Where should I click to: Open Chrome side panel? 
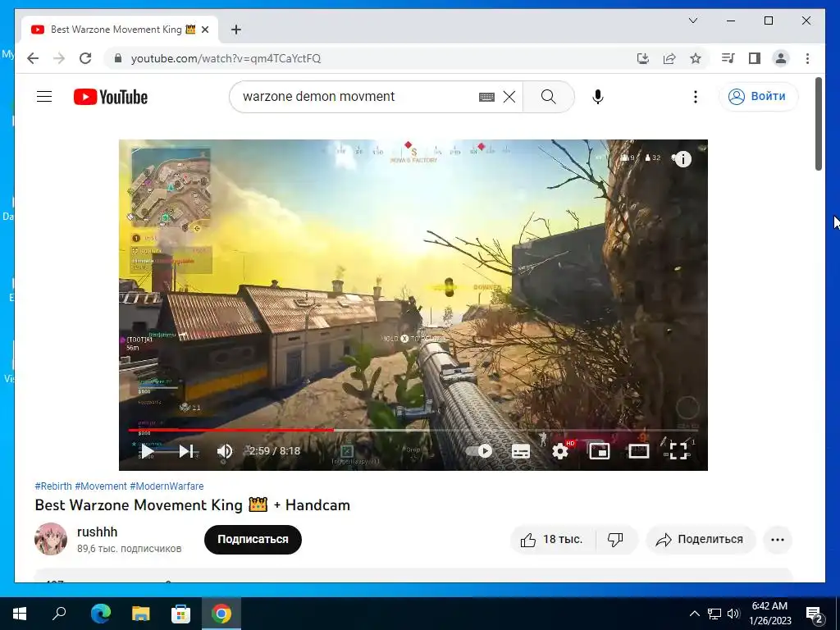(x=755, y=58)
